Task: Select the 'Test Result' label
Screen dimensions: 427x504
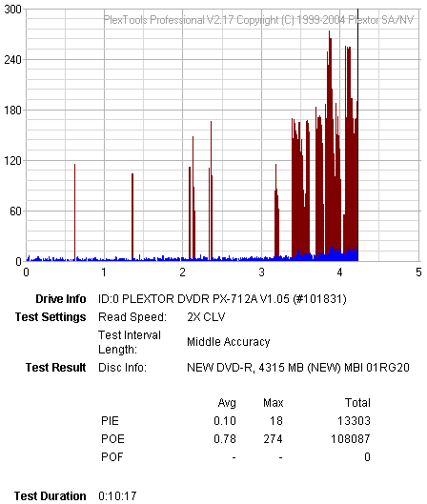Action: click(x=55, y=368)
